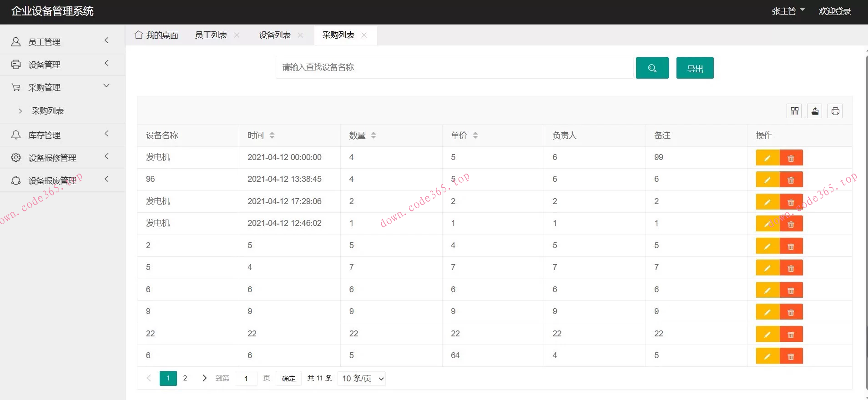Click the 导出 export button
Viewport: 868px width, 400px height.
pos(695,68)
